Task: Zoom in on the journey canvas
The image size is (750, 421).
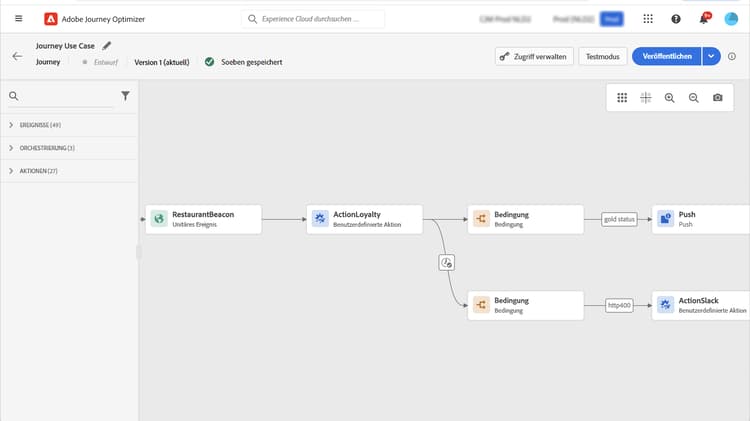Action: [669, 98]
